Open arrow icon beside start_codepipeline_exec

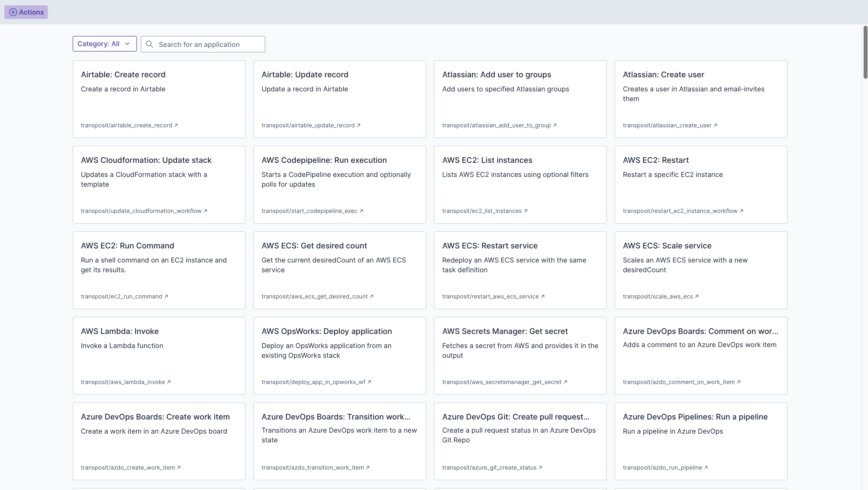(x=361, y=211)
